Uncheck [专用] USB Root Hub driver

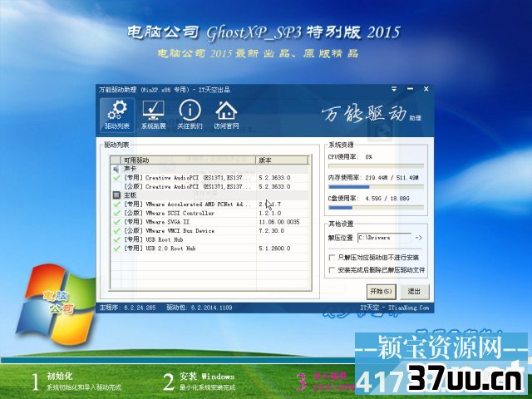pyautogui.click(x=116, y=239)
